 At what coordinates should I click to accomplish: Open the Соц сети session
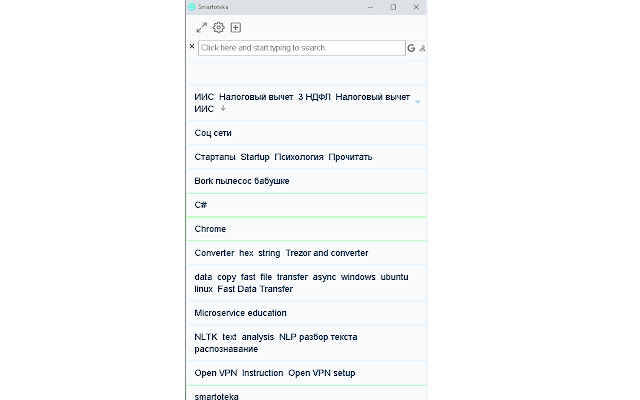pos(307,133)
